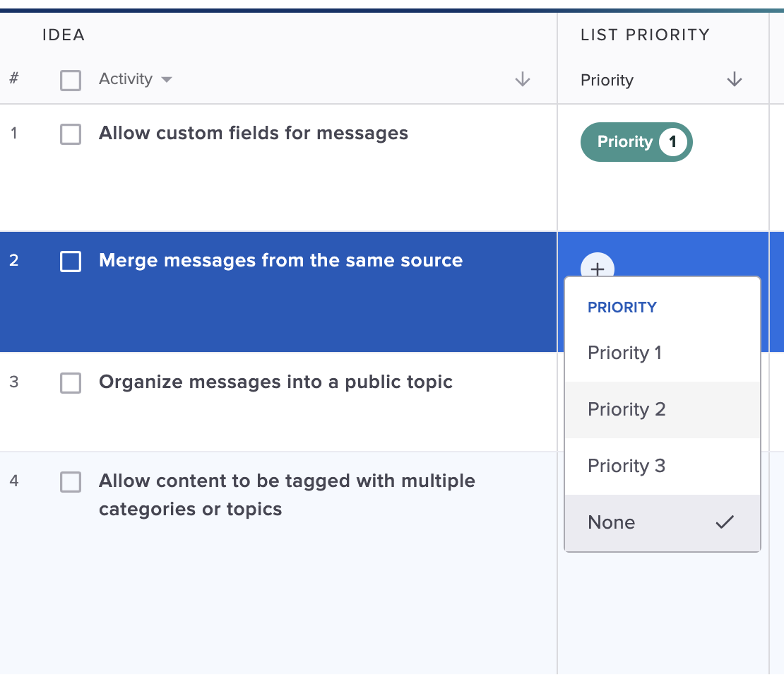Click the plus icon in row 2

(x=598, y=268)
